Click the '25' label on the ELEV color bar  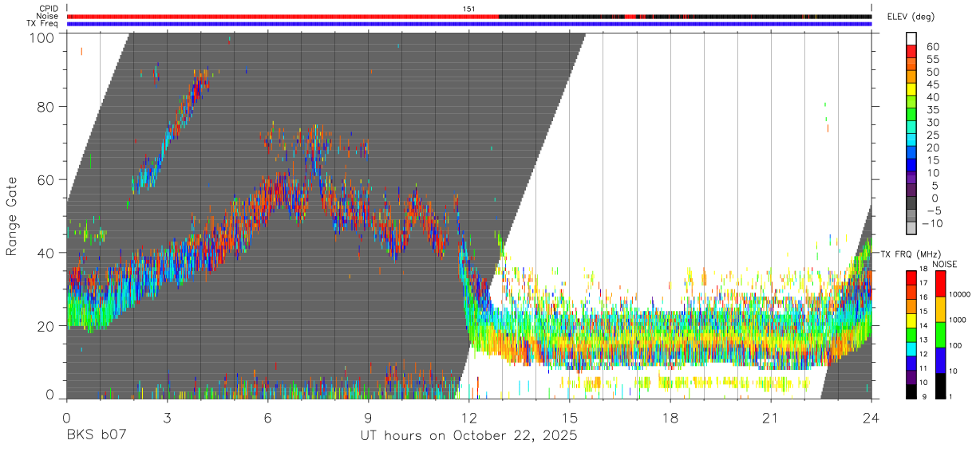[x=931, y=136]
